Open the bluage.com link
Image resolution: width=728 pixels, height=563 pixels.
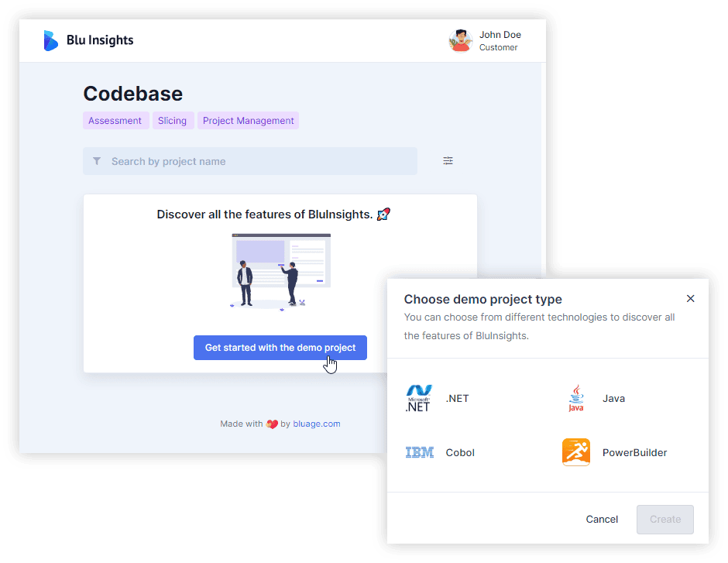(317, 424)
